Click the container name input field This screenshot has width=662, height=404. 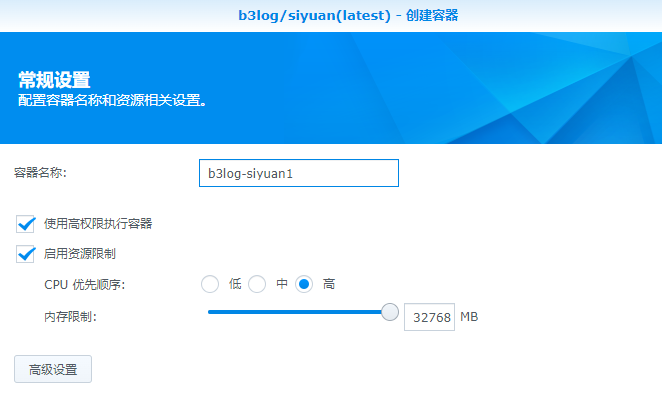tap(298, 173)
